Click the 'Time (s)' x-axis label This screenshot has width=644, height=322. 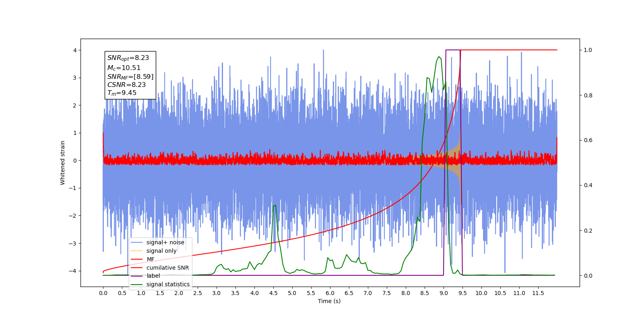point(329,301)
